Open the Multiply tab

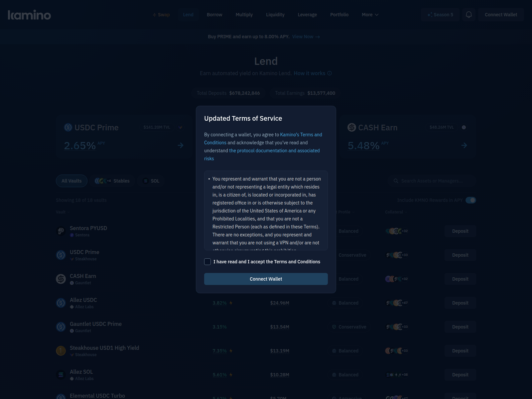[244, 15]
